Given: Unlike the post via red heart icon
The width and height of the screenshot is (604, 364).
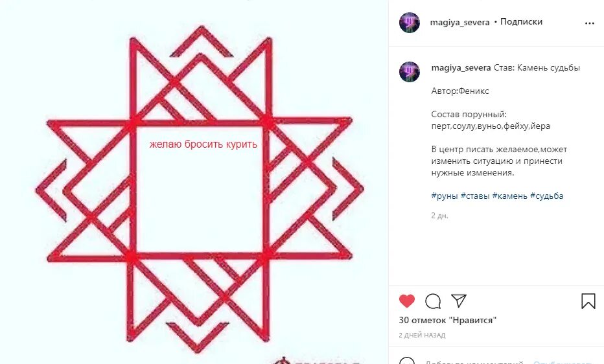Looking at the screenshot, I should pyautogui.click(x=407, y=301).
